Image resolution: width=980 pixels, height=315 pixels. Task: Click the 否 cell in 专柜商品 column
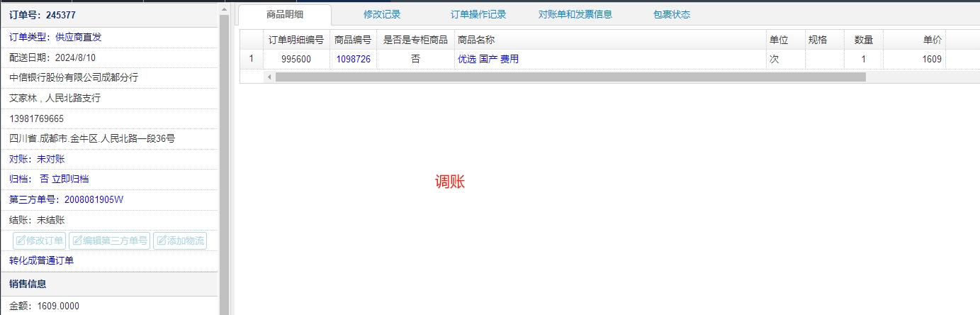click(x=415, y=60)
